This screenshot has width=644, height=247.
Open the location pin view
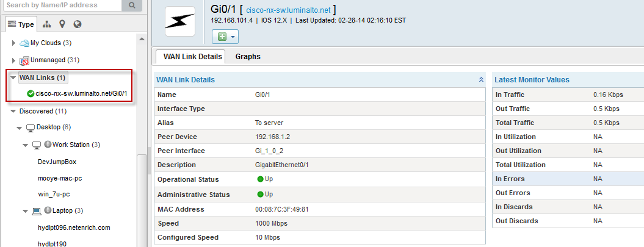click(62, 24)
